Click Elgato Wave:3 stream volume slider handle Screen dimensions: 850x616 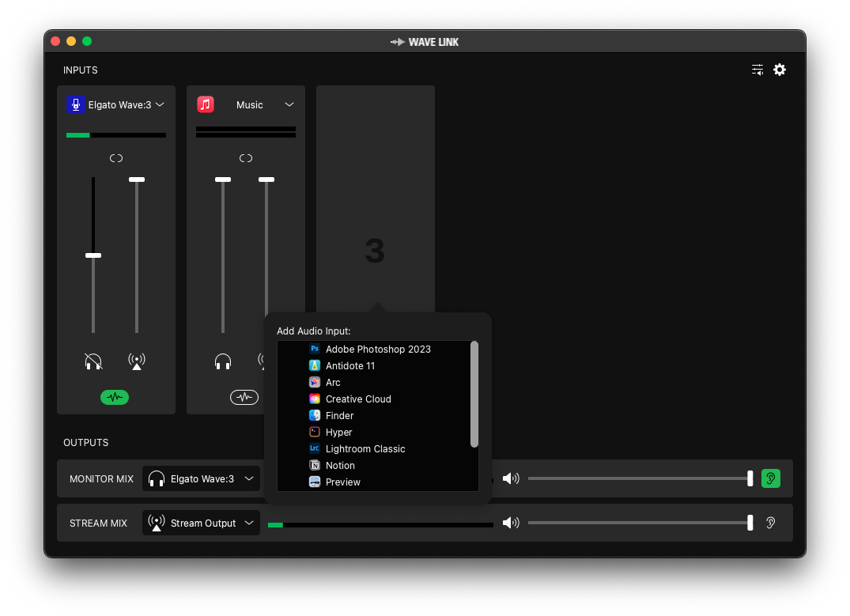pos(137,180)
